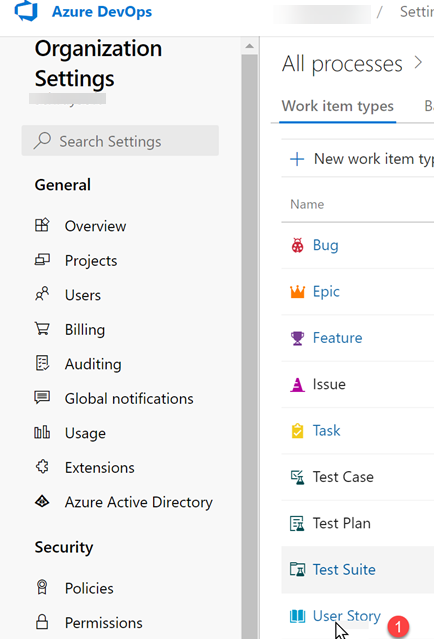Click the Azure DevOps logo icon
Viewport: 434px width, 639px height.
(x=26, y=11)
